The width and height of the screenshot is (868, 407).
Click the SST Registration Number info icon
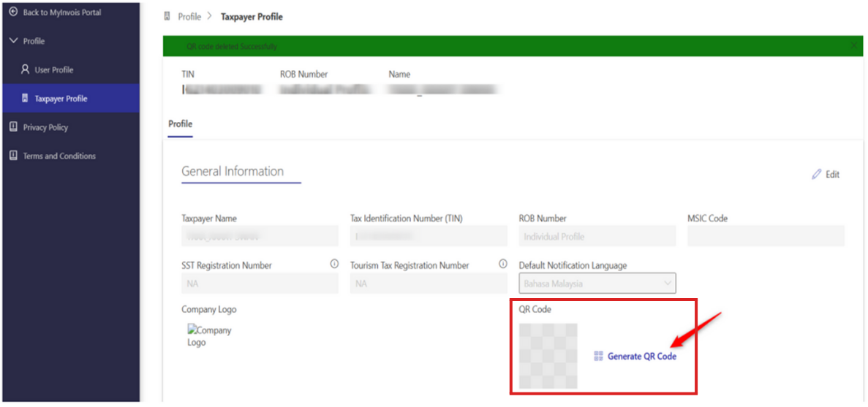[334, 265]
